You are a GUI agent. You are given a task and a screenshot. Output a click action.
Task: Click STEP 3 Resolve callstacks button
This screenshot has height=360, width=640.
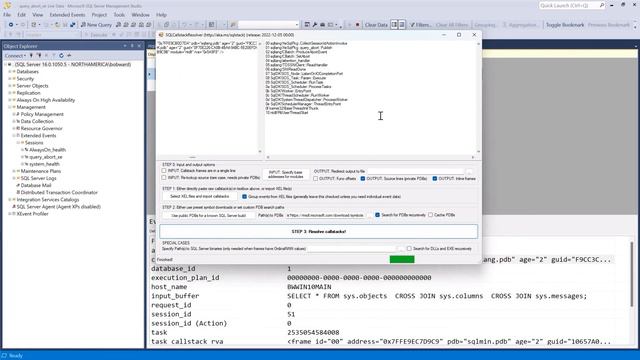click(x=318, y=231)
